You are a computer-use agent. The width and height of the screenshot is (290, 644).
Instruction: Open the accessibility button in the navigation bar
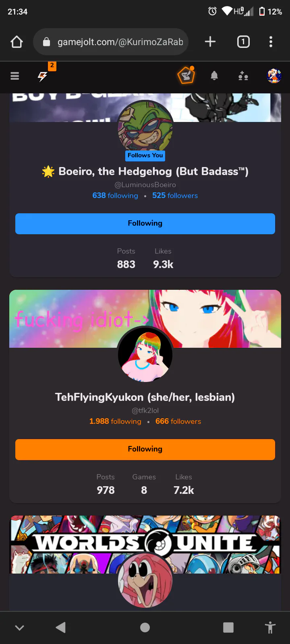coord(270,627)
